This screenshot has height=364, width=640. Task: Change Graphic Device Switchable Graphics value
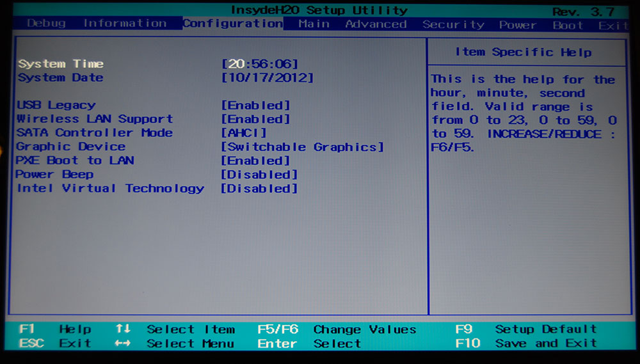tap(303, 147)
